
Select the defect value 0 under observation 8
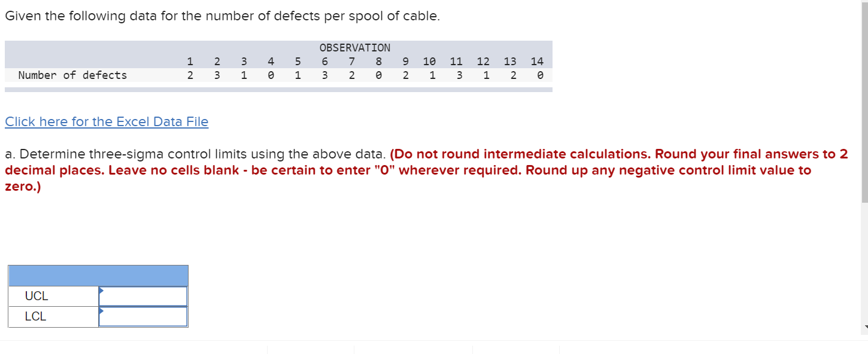(x=378, y=75)
